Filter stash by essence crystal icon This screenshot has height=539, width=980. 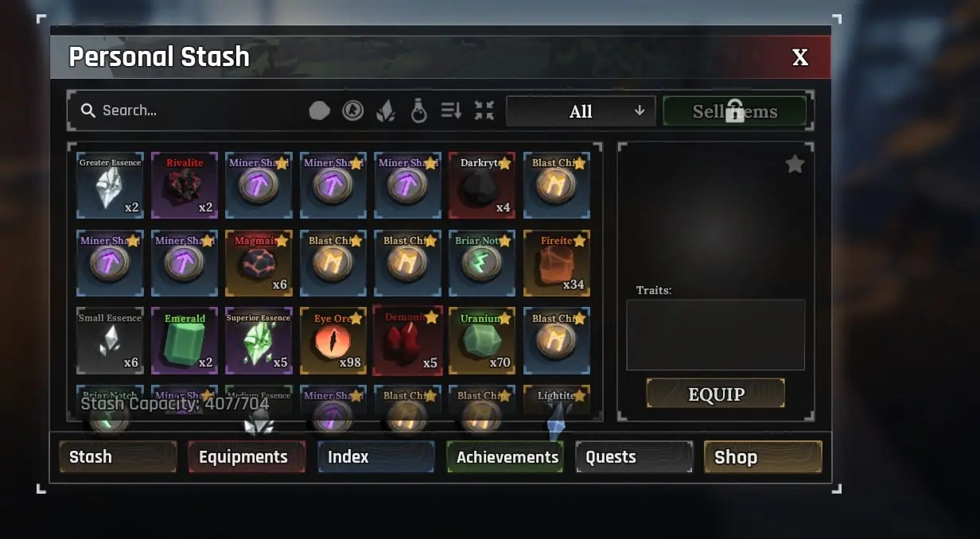tap(386, 111)
